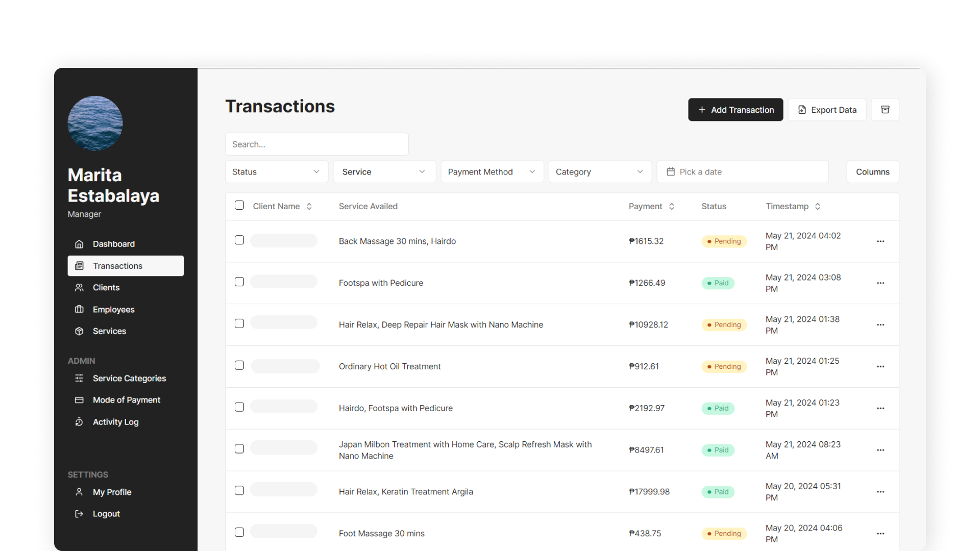The image size is (980, 551).
Task: Click the user profile avatar image
Action: pyautogui.click(x=95, y=123)
